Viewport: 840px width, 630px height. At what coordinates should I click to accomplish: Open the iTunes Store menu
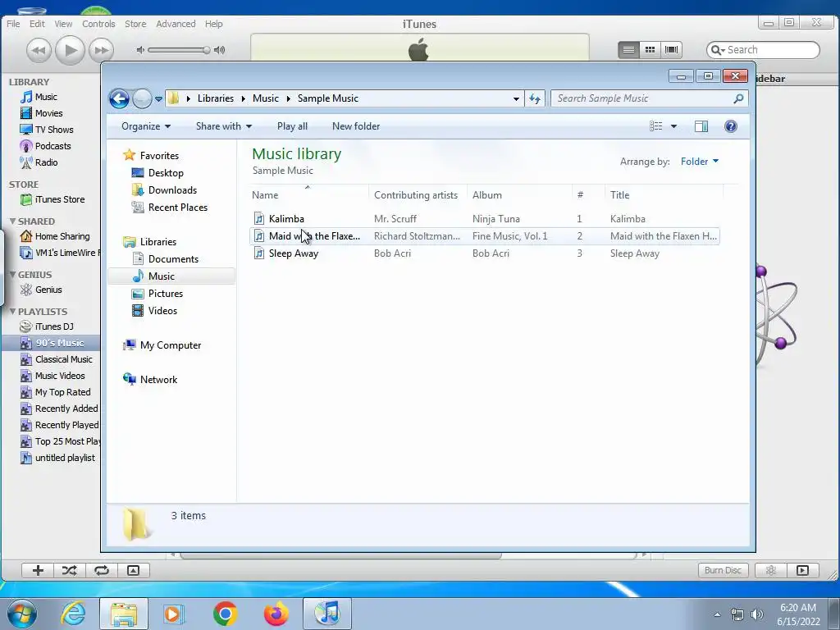tap(135, 24)
